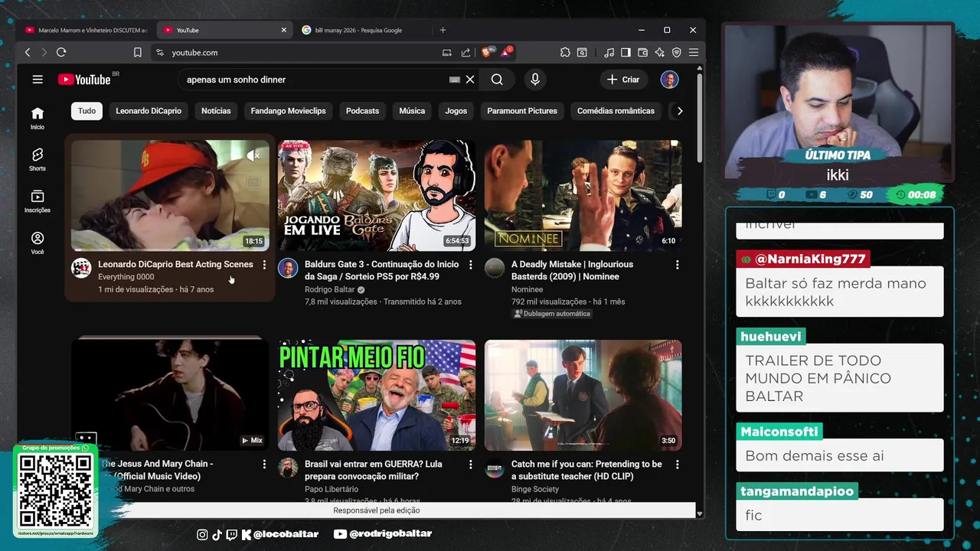This screenshot has width=980, height=551.
Task: Open Shorts from the sidebar
Action: point(38,159)
